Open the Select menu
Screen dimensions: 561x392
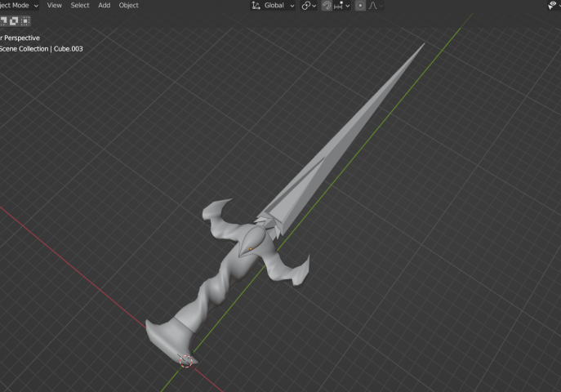pos(80,6)
